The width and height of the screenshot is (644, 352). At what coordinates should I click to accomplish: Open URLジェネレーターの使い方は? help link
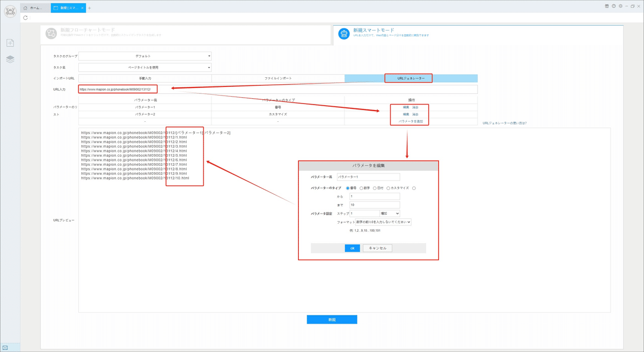505,123
